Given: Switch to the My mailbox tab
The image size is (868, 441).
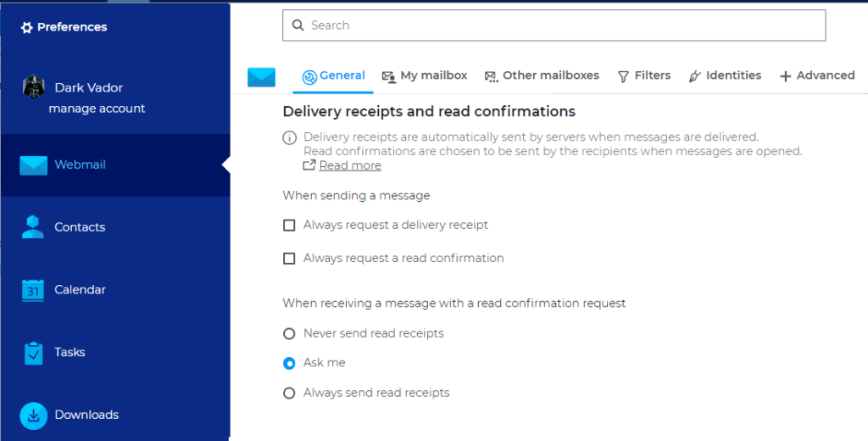Looking at the screenshot, I should (425, 75).
